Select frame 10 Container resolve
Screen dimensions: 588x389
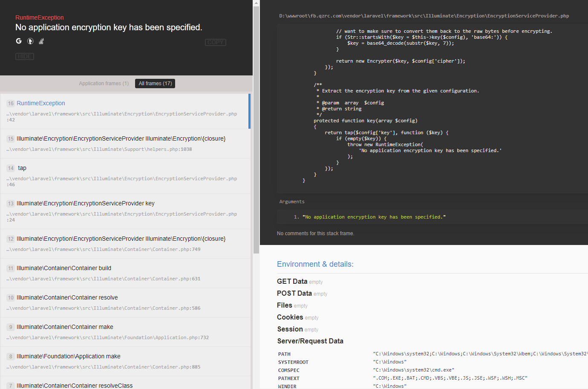tap(125, 303)
